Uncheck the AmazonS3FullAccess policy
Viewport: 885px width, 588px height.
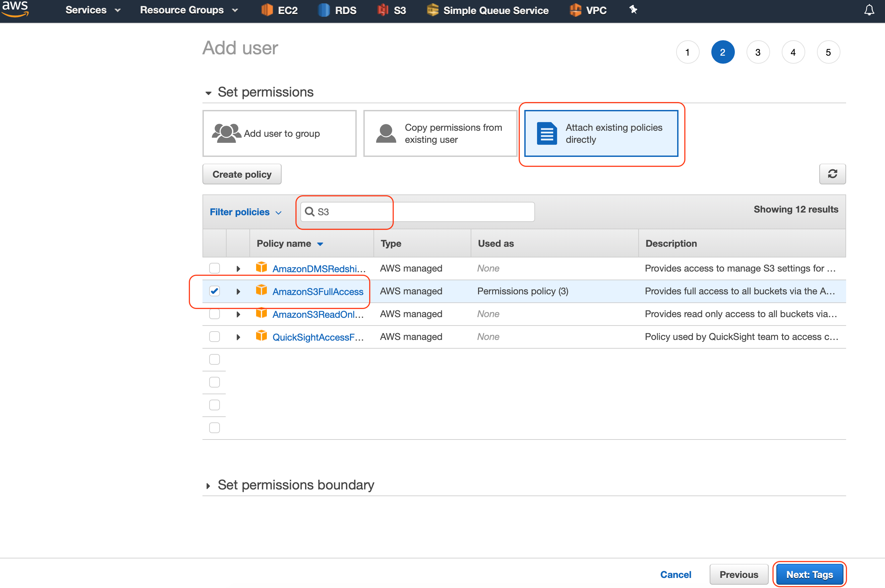point(214,291)
